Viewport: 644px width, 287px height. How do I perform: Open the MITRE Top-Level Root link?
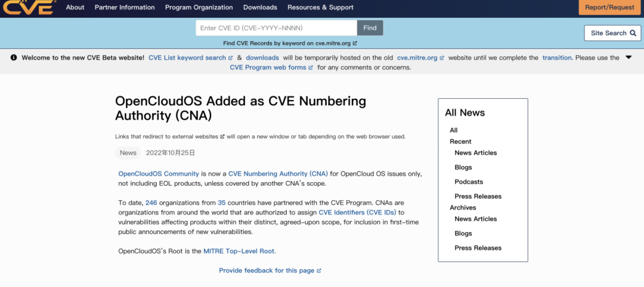[x=240, y=251]
